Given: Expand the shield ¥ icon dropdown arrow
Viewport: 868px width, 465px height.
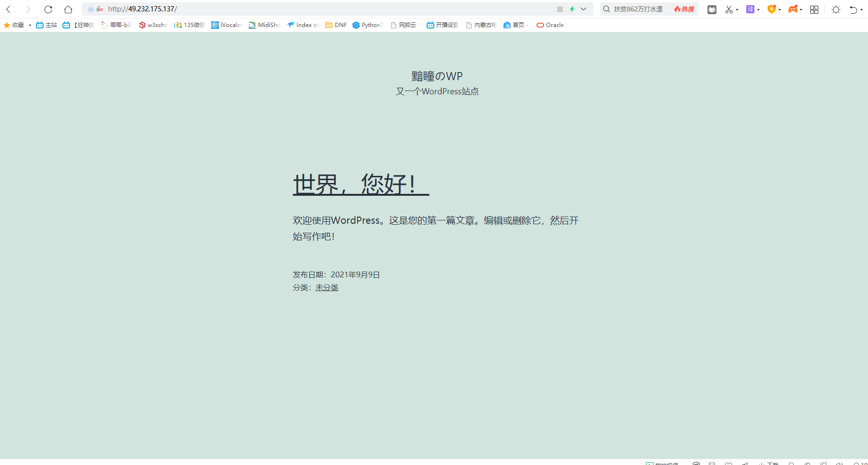Looking at the screenshot, I should point(780,10).
